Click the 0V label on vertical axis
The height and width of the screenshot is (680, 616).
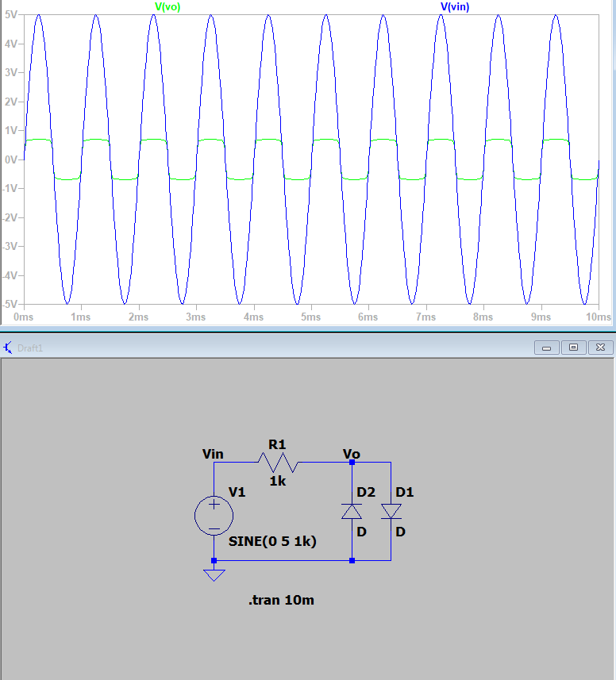(x=11, y=159)
